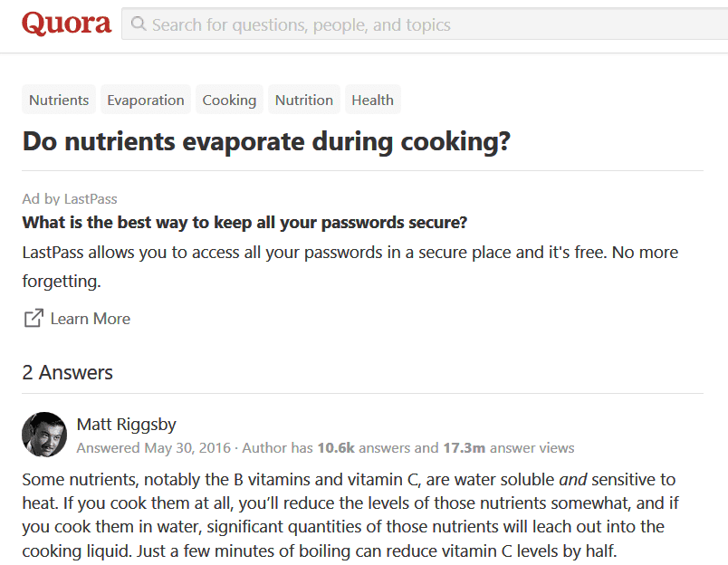Click the Ad by LastPass label
Image resolution: width=728 pixels, height=565 pixels.
pos(70,199)
